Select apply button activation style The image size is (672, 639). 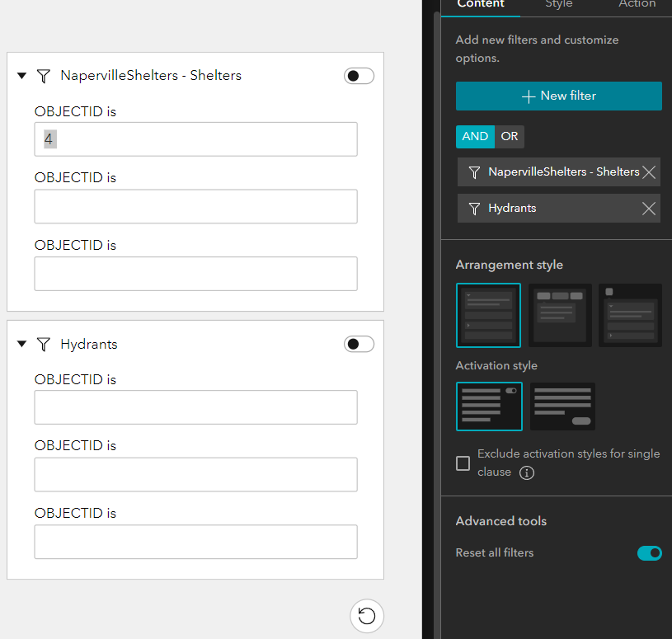[562, 406]
